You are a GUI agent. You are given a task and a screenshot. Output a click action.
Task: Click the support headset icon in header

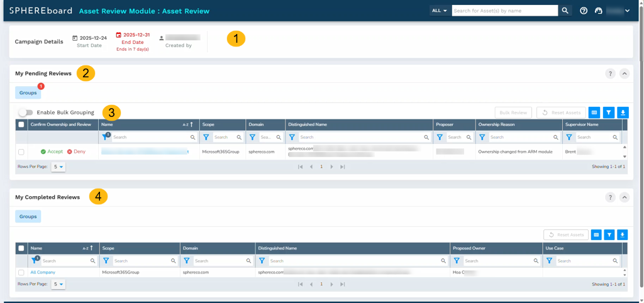(x=599, y=11)
